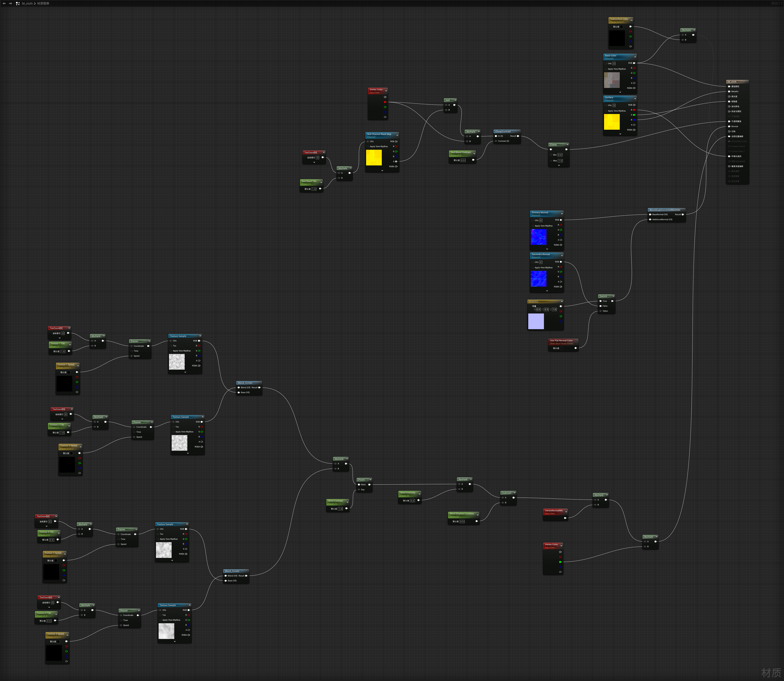784x681 pixels.
Task: Click the False input pin on Switch node
Action: tap(600, 306)
